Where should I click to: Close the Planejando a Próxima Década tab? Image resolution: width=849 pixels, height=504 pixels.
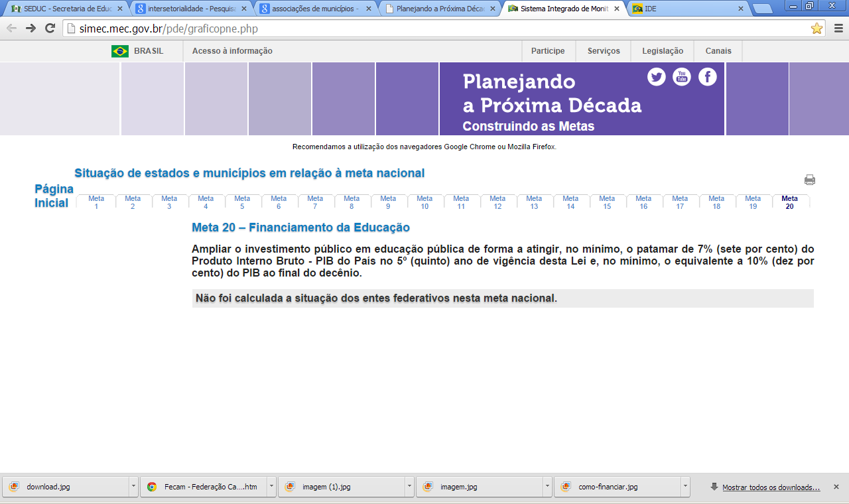coord(492,9)
